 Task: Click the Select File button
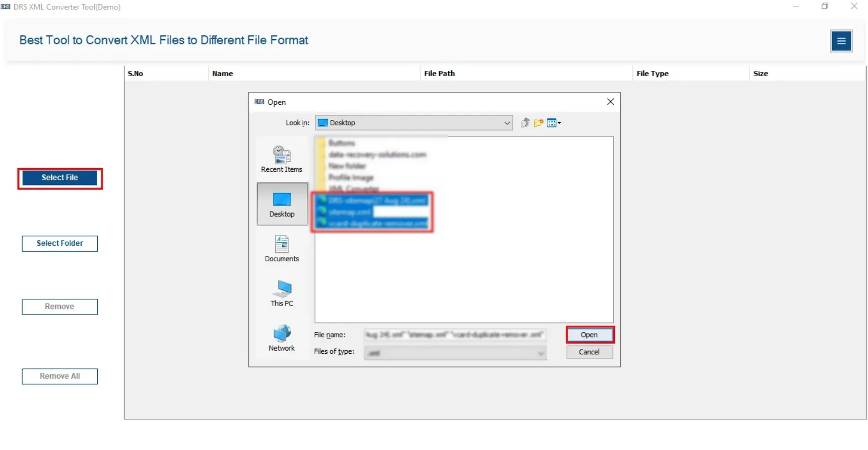pyautogui.click(x=60, y=178)
